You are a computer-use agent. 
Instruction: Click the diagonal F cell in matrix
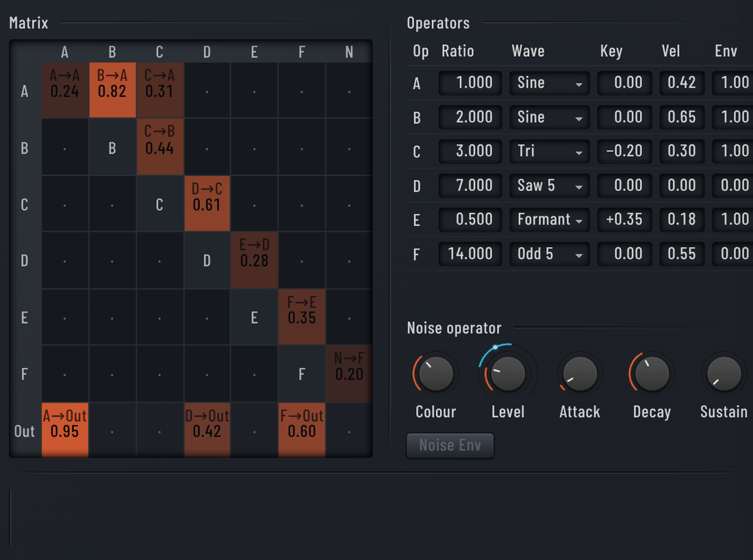(302, 374)
